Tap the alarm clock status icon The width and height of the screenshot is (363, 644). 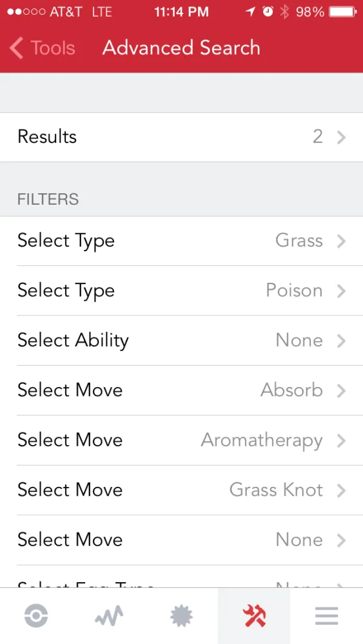click(x=268, y=12)
